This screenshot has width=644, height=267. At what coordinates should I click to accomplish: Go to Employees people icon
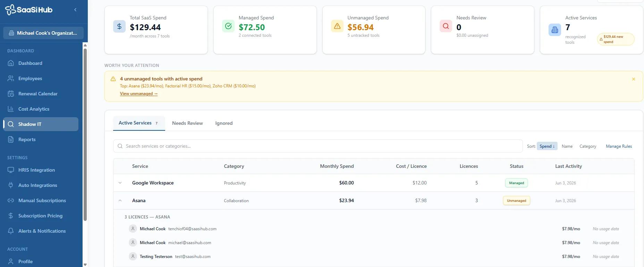tap(11, 78)
